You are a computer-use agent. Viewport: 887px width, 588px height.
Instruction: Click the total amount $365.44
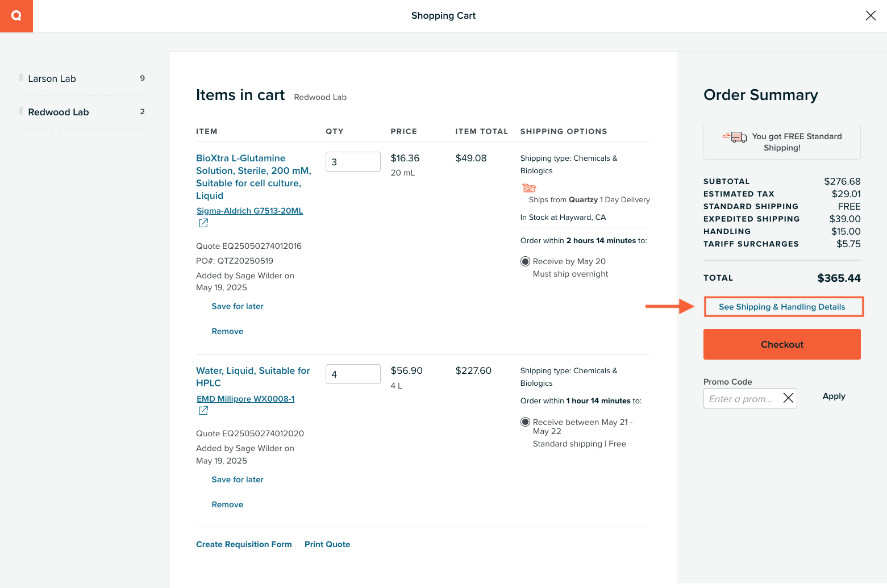[839, 278]
